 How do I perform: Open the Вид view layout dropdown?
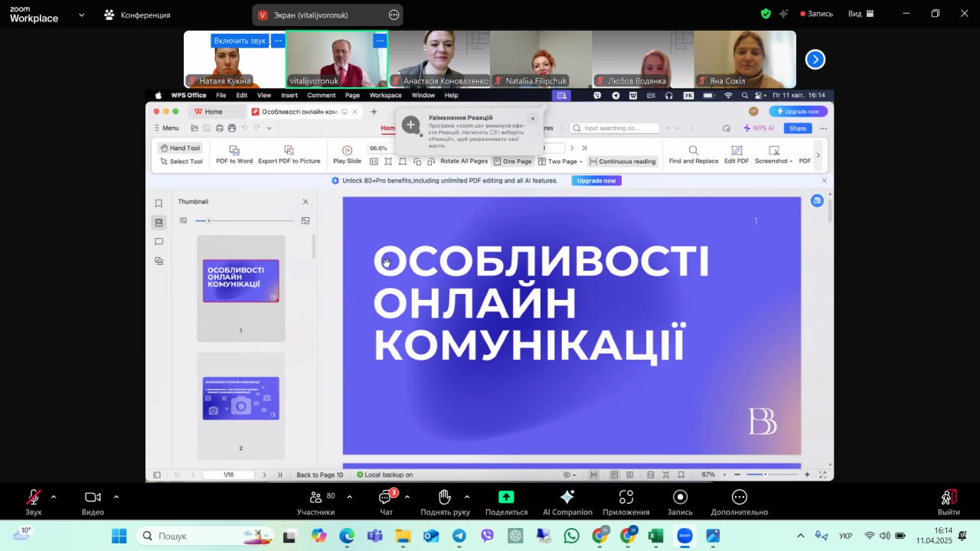pos(860,14)
